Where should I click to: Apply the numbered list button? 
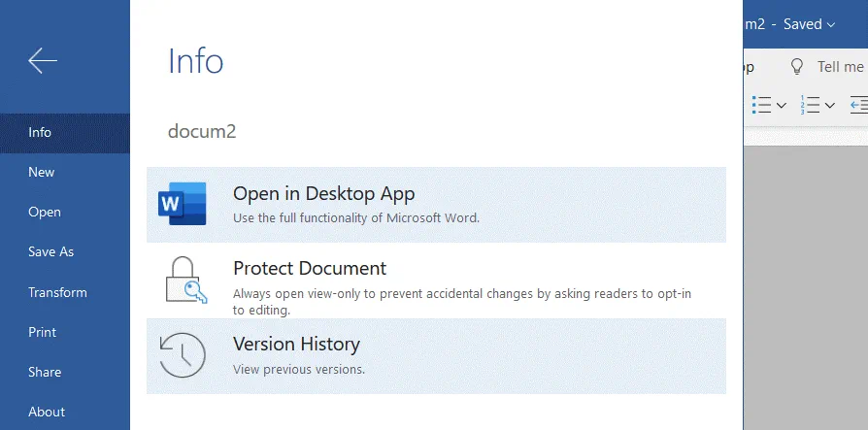point(810,104)
